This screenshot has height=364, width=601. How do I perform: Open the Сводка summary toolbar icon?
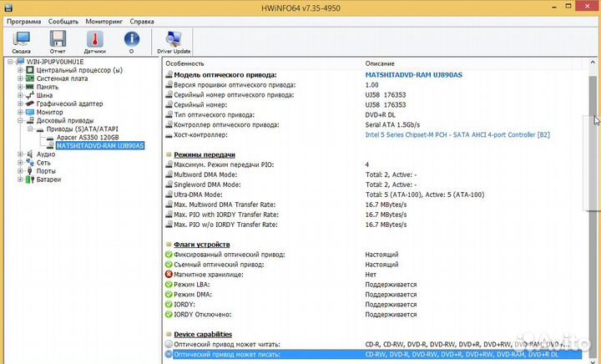[x=22, y=42]
